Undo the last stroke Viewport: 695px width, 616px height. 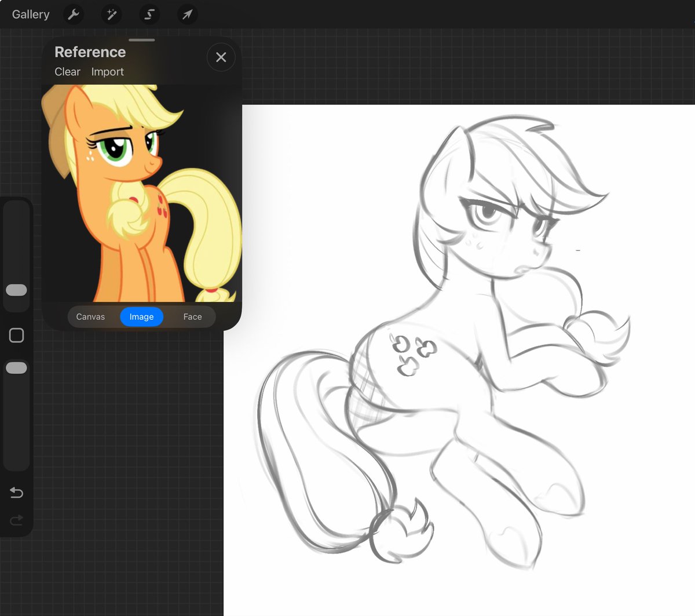(x=16, y=493)
